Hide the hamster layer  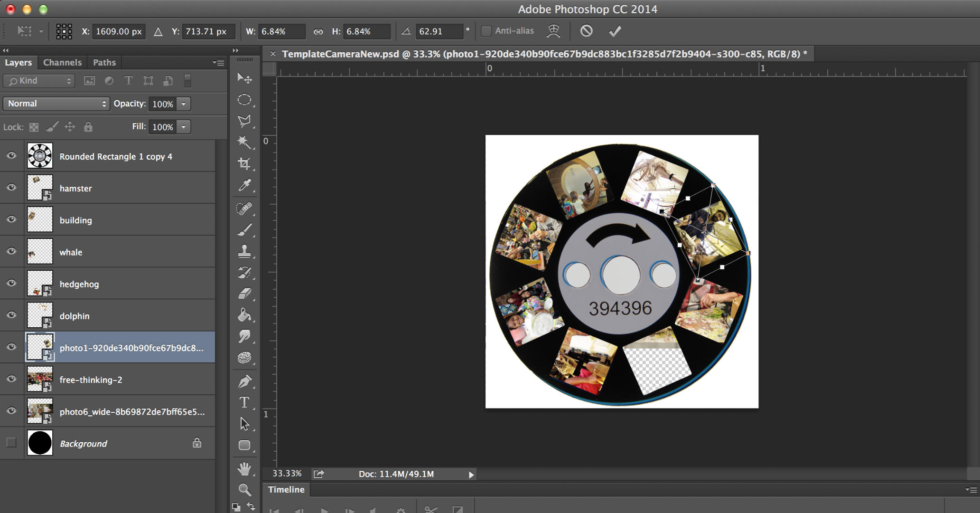coord(11,188)
